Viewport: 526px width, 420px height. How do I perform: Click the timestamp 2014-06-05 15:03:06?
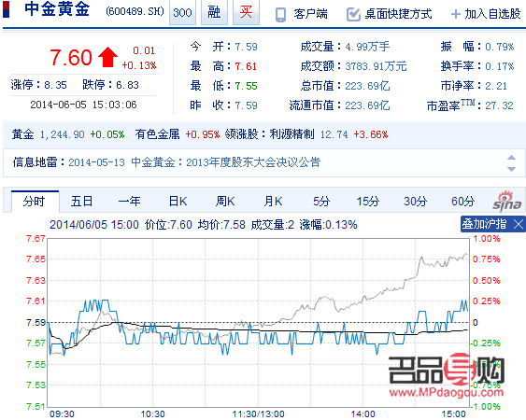coord(83,105)
